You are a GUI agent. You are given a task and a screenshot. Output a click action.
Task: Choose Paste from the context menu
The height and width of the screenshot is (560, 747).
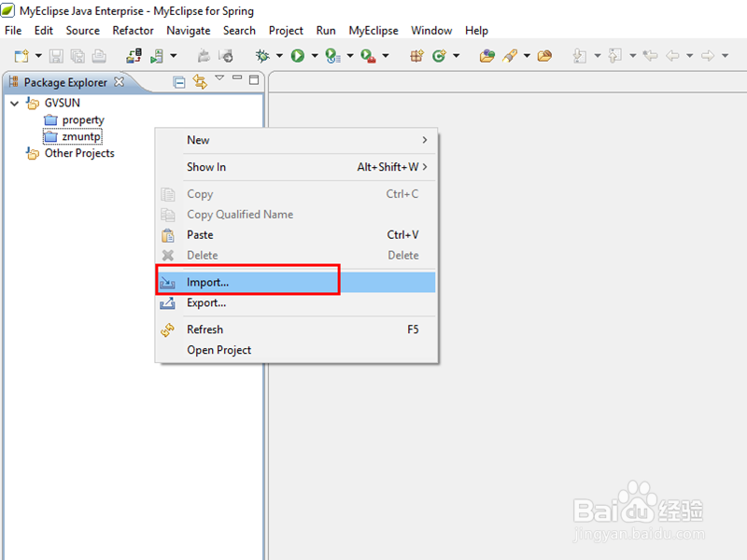pos(296,235)
